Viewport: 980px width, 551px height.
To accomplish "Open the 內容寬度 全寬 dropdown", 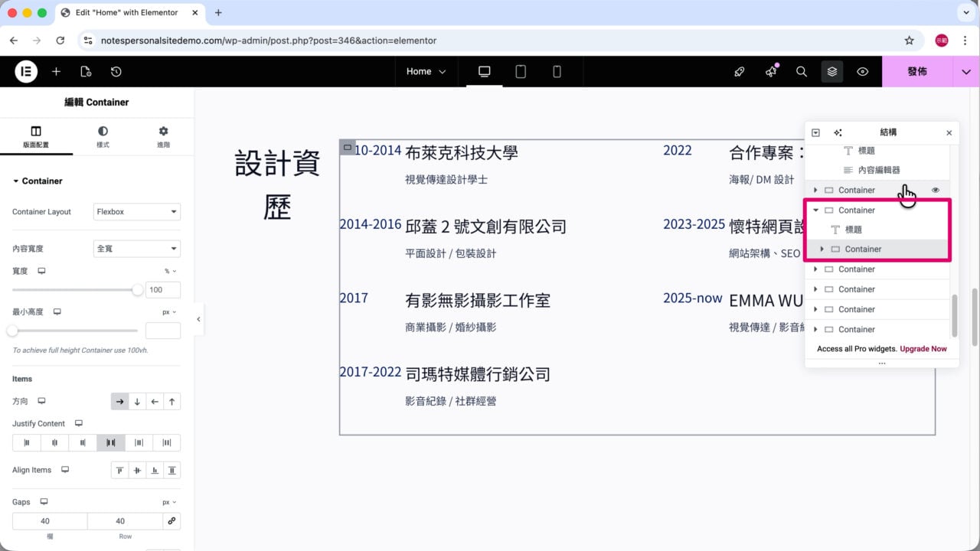I will 137,249.
